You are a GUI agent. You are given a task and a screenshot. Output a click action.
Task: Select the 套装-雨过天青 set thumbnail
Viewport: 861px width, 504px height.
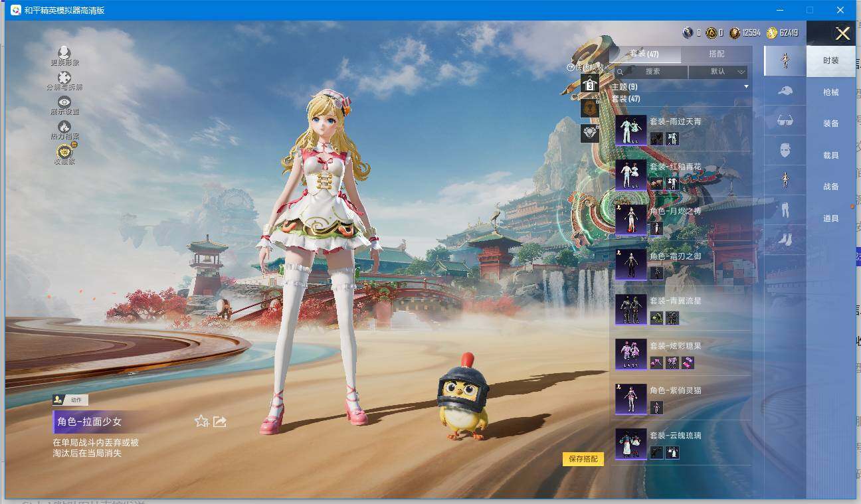coord(630,130)
